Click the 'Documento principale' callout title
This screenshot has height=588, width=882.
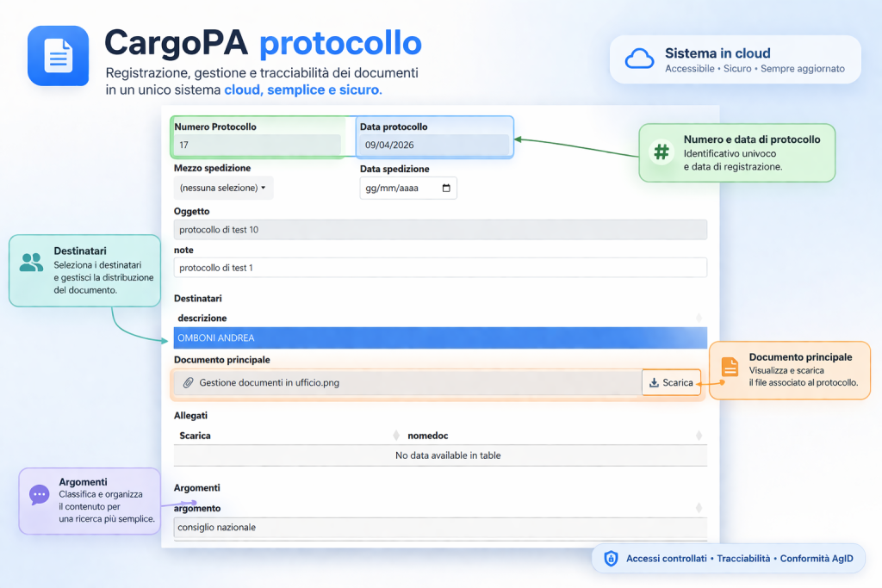[x=800, y=357]
